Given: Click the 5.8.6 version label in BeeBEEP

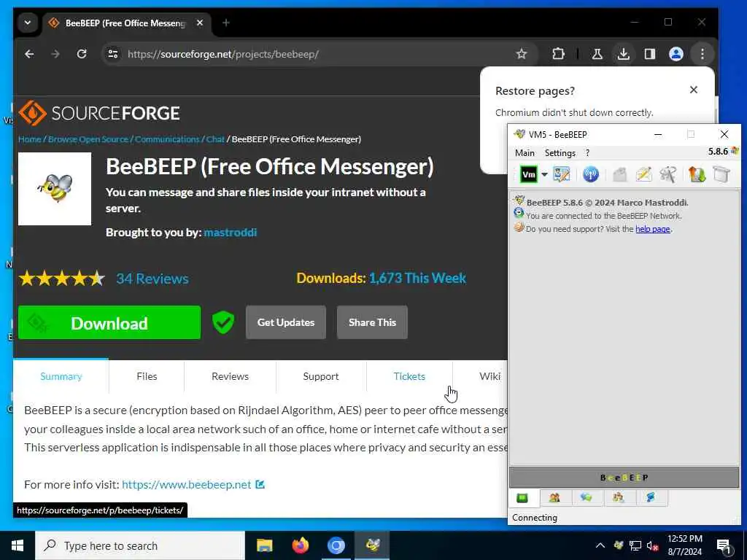Looking at the screenshot, I should point(718,152).
